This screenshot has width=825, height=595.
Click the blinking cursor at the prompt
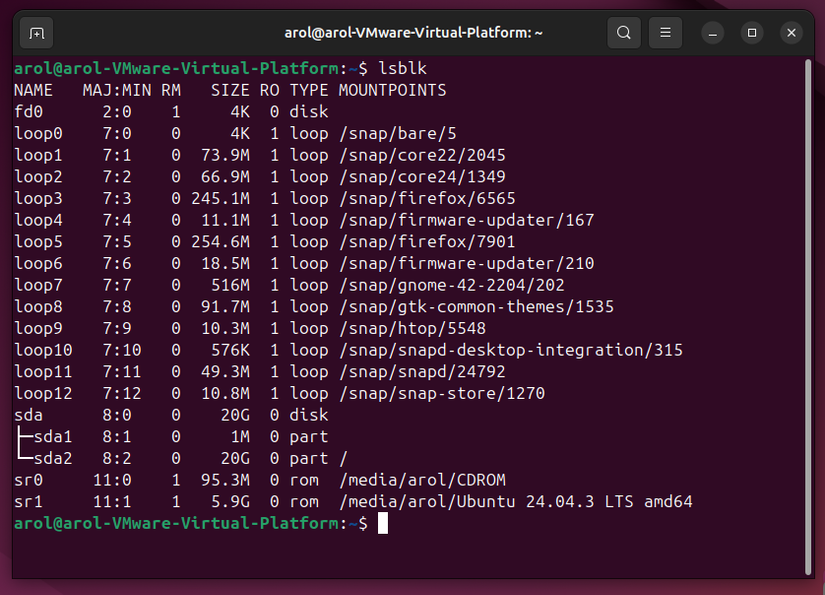pos(384,523)
